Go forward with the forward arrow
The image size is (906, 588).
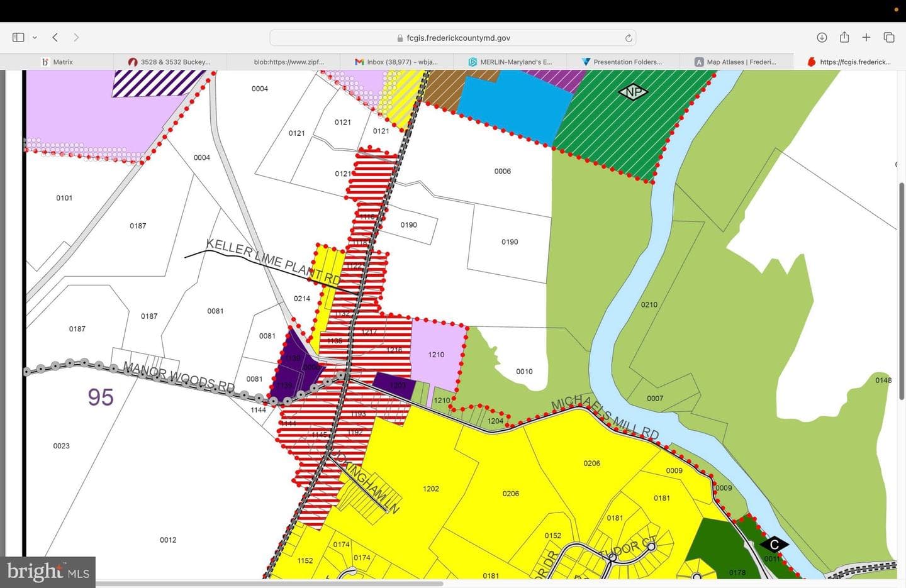click(76, 38)
